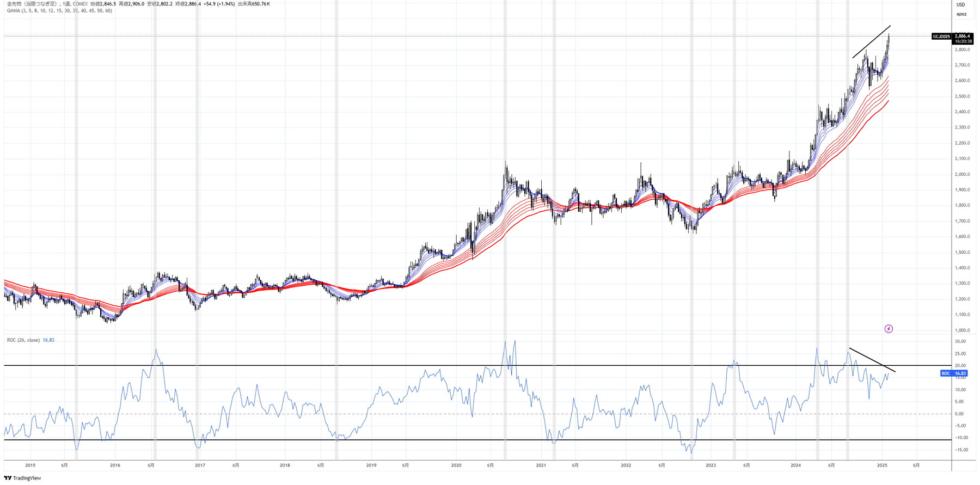Image resolution: width=980 pixels, height=485 pixels.
Task: Click the 0.00 level on the ROC scale
Action: [x=959, y=414]
